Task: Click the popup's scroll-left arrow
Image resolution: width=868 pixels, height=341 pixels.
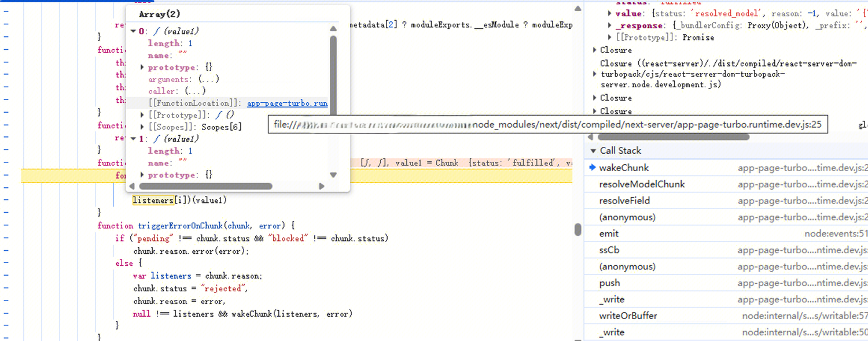Action: 132,186
